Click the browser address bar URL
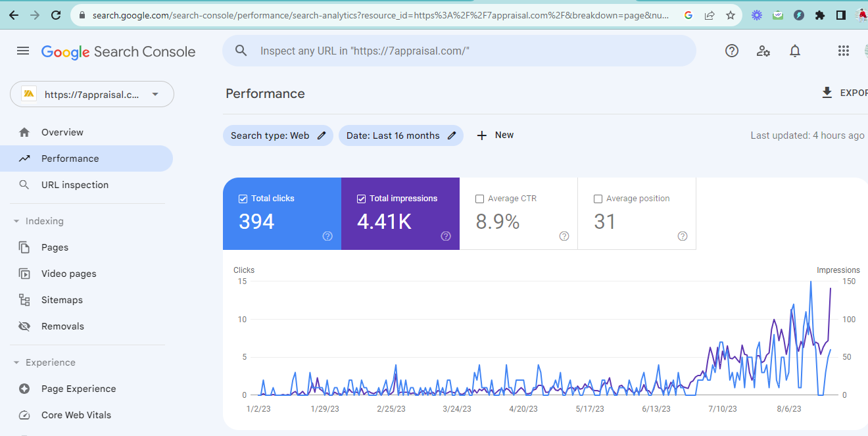Viewport: 868px width, 436px height. click(381, 15)
